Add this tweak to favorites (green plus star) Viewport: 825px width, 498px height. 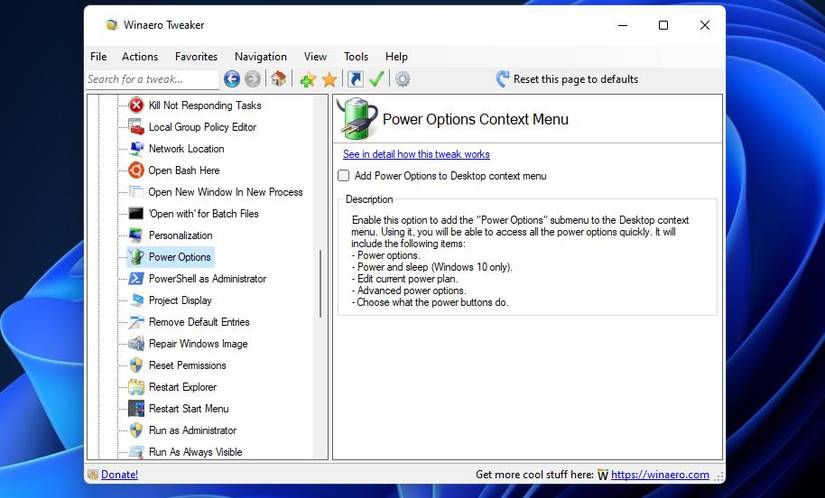308,79
